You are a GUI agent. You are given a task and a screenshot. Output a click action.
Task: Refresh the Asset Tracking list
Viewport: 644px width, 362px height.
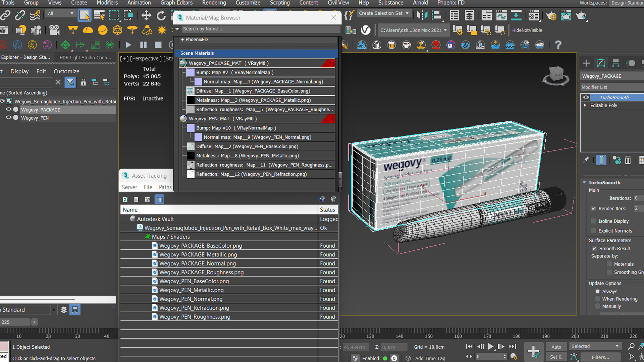125,199
